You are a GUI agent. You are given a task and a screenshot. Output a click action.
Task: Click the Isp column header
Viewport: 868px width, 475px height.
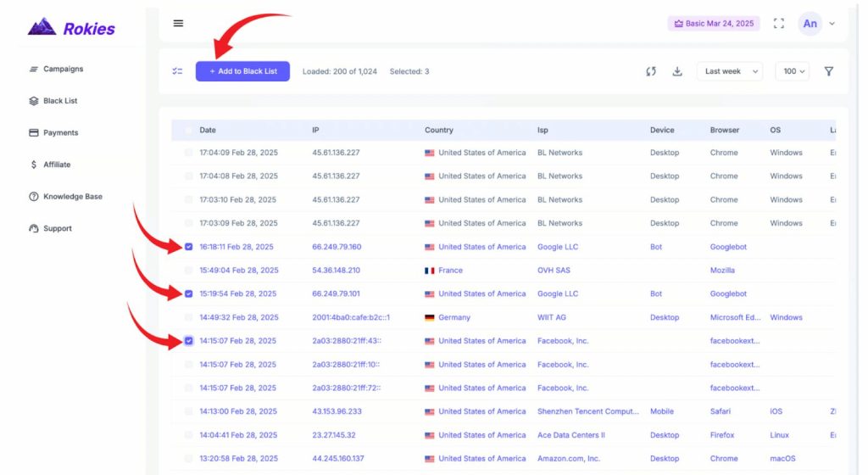pos(542,130)
